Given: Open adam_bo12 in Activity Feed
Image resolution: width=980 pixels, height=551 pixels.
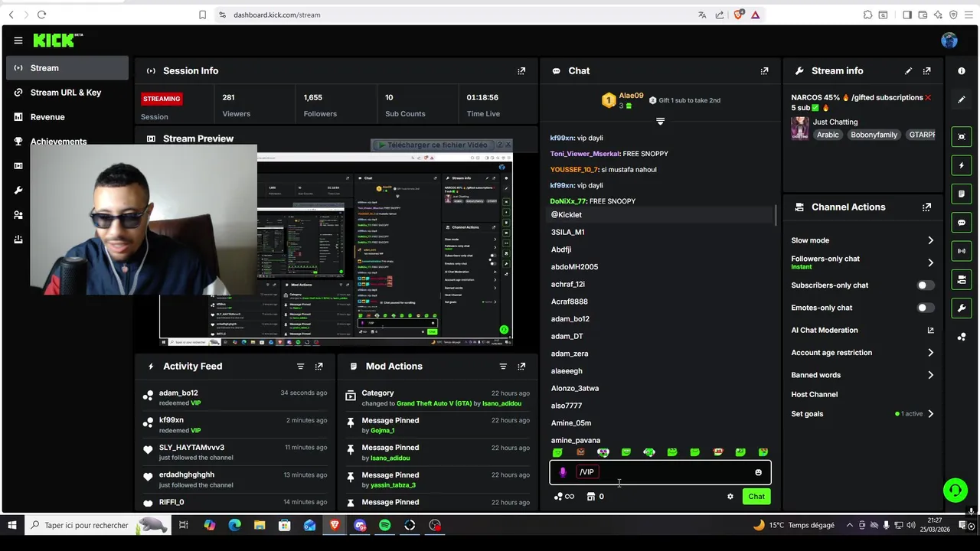Looking at the screenshot, I should pos(178,393).
